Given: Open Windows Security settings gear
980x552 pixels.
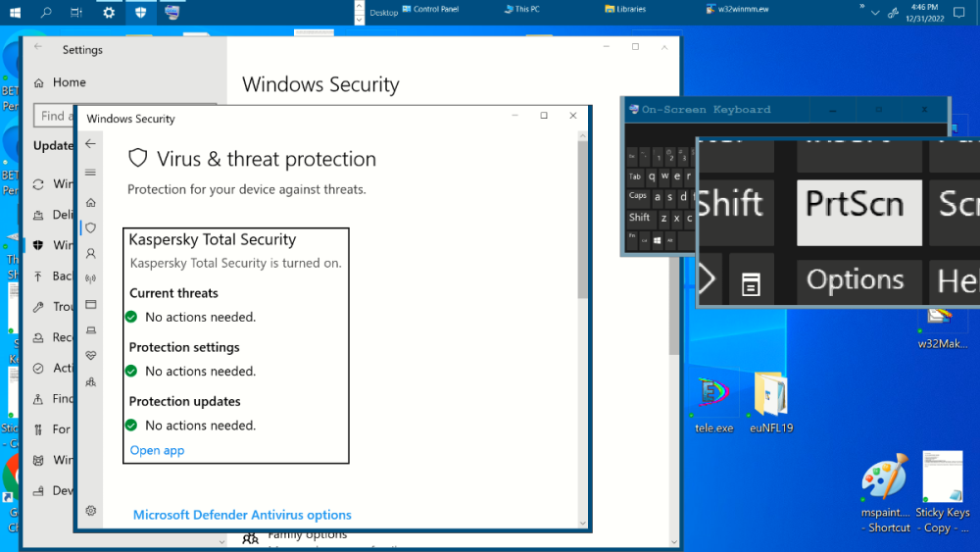Looking at the screenshot, I should pyautogui.click(x=90, y=511).
